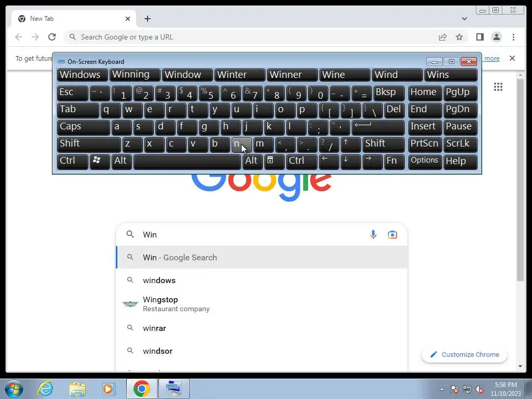Focus the Chrome address bar

coord(251,37)
